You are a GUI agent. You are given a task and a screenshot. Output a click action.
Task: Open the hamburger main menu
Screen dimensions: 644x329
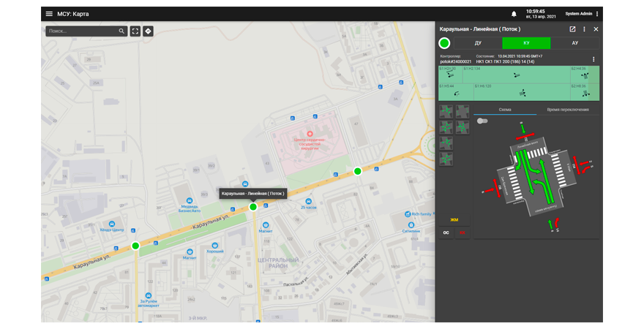(x=49, y=14)
